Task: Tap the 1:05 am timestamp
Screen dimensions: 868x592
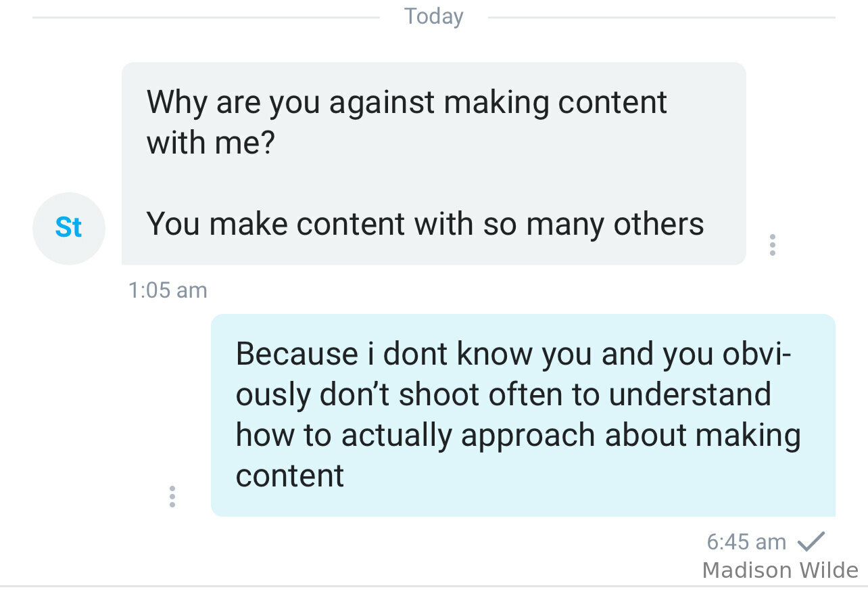Action: click(x=168, y=290)
